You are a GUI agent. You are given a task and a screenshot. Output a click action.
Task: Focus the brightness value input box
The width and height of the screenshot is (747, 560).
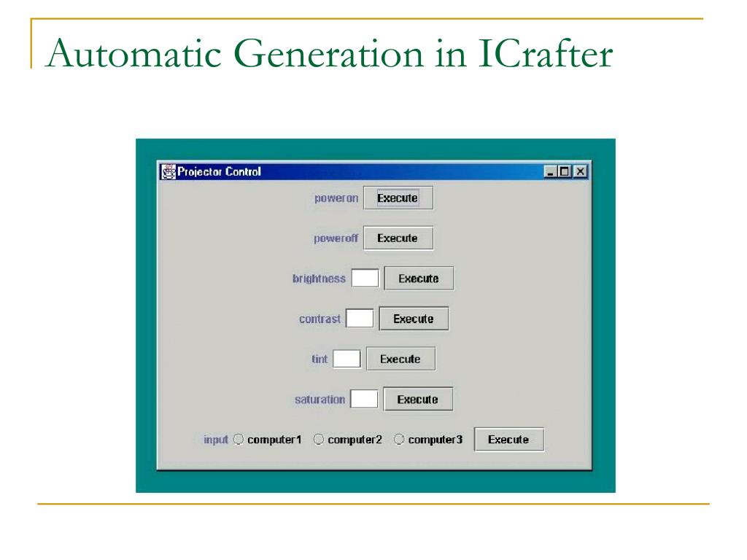(x=365, y=278)
